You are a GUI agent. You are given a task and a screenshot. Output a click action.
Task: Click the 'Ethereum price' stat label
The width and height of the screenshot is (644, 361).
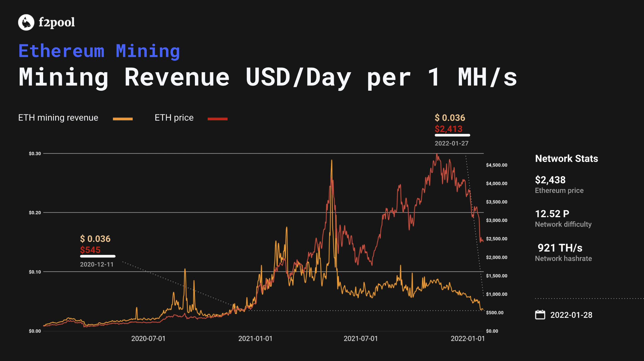pos(559,190)
